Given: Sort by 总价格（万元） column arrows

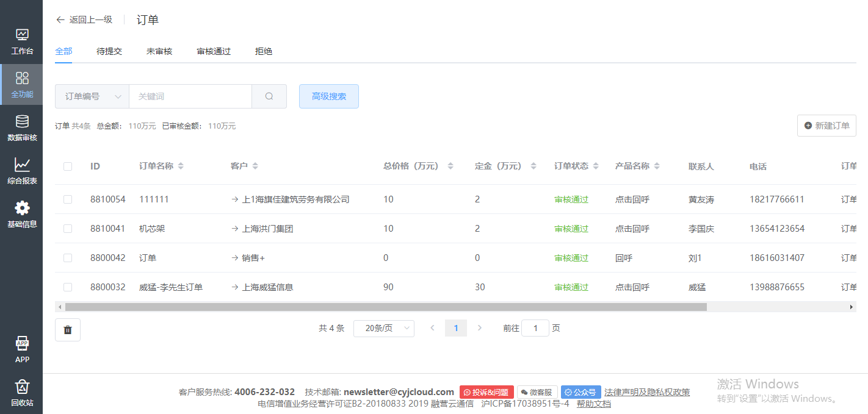Looking at the screenshot, I should 450,166.
